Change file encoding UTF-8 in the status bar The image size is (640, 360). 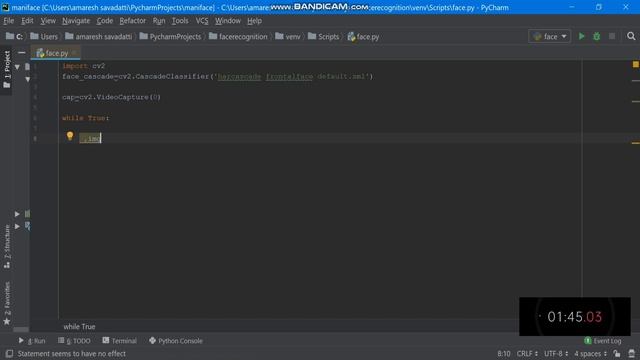[556, 354]
